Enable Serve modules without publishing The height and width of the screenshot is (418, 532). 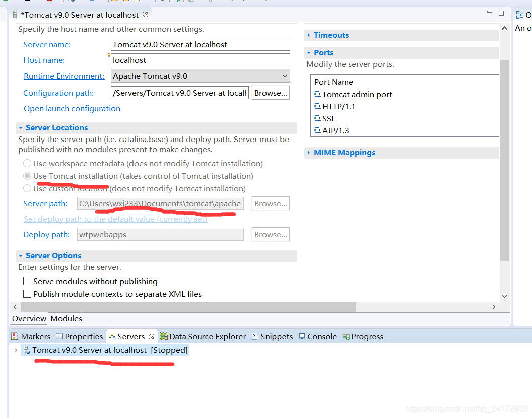pyautogui.click(x=27, y=281)
